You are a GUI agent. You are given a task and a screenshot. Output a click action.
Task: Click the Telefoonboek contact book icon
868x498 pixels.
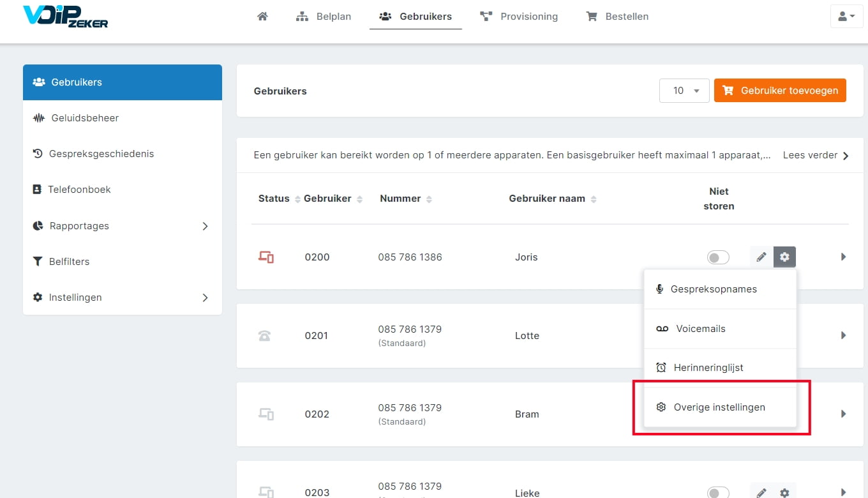coord(37,190)
